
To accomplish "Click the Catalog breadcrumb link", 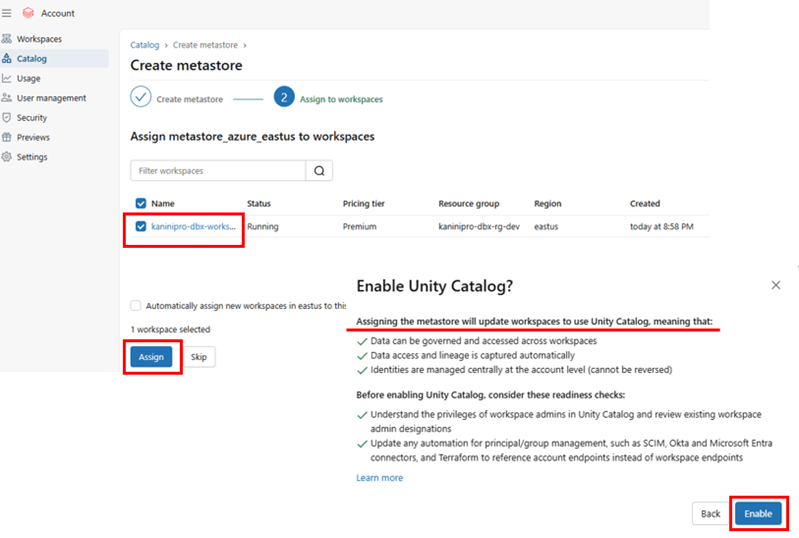I will click(145, 45).
